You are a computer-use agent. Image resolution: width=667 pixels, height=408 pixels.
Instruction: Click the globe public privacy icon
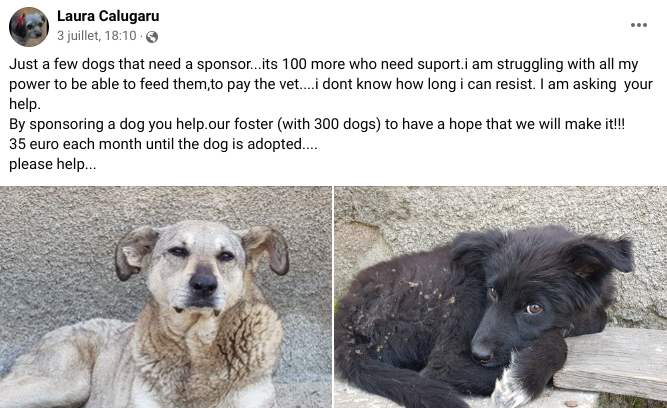click(x=152, y=37)
